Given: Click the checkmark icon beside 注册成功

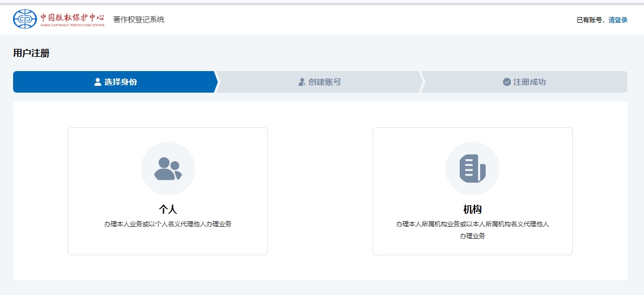Looking at the screenshot, I should click(x=507, y=82).
